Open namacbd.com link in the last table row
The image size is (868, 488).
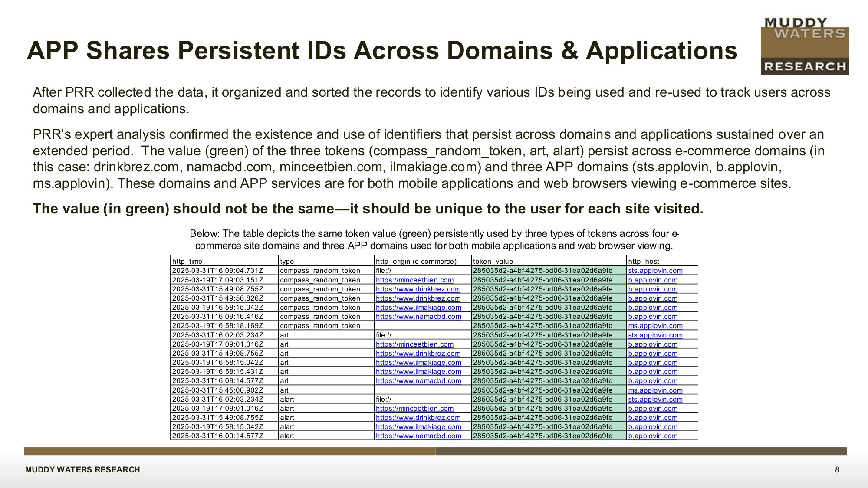coord(418,436)
